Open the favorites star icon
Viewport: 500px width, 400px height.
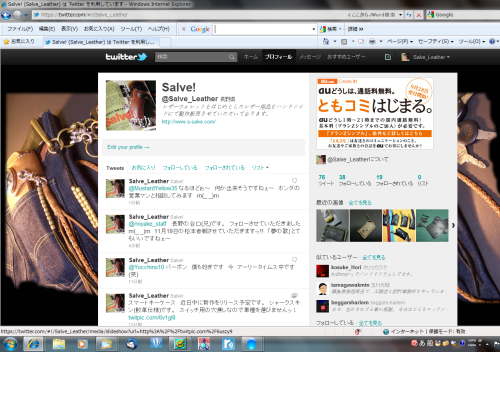point(6,42)
